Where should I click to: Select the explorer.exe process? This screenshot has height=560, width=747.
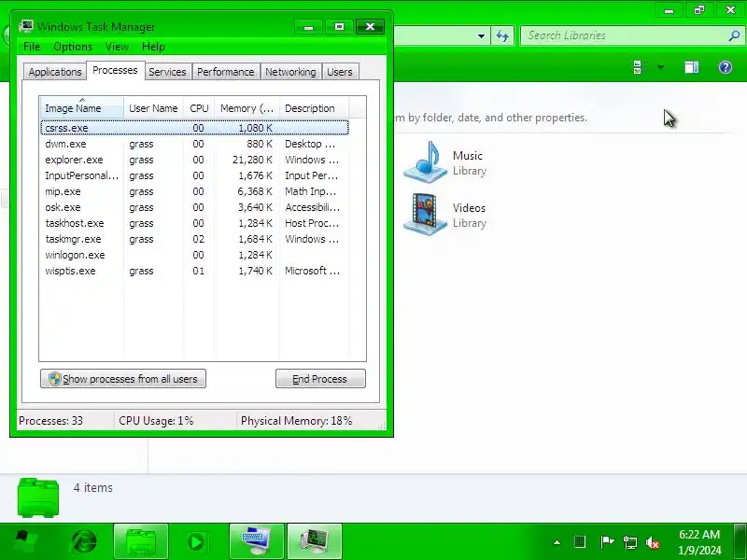195,160
